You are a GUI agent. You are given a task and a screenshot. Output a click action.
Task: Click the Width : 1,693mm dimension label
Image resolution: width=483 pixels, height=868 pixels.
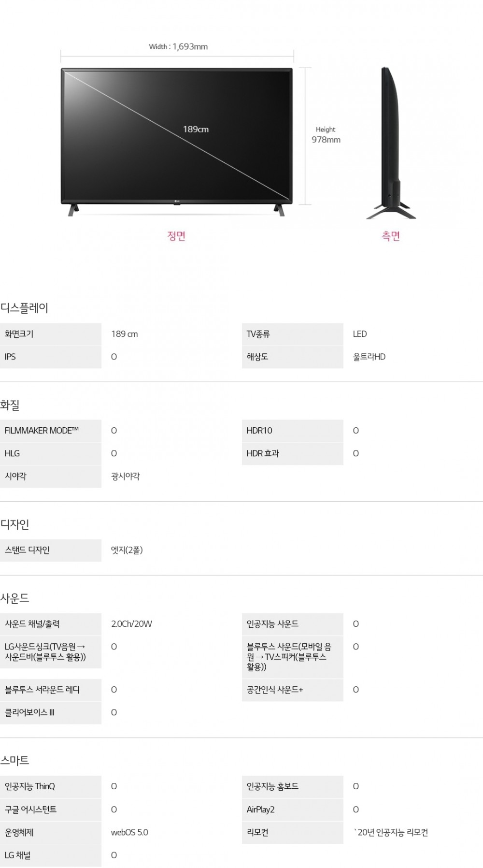coord(178,46)
